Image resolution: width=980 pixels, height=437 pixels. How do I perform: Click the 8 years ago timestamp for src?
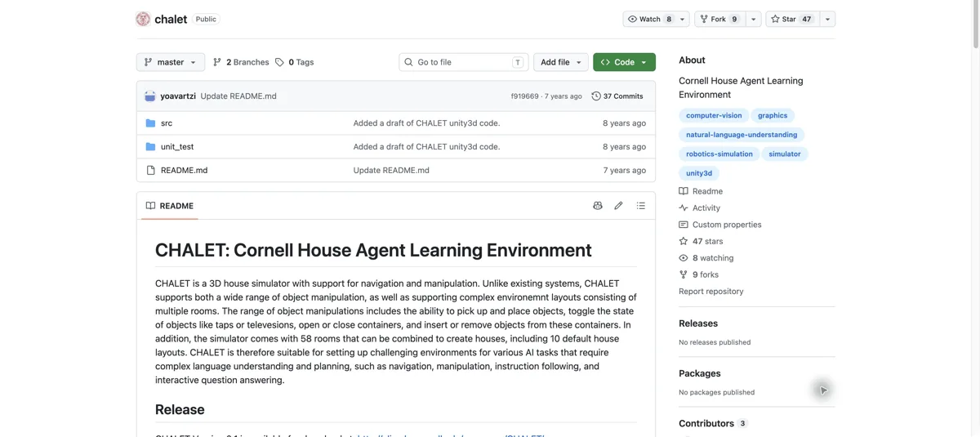[x=624, y=123]
